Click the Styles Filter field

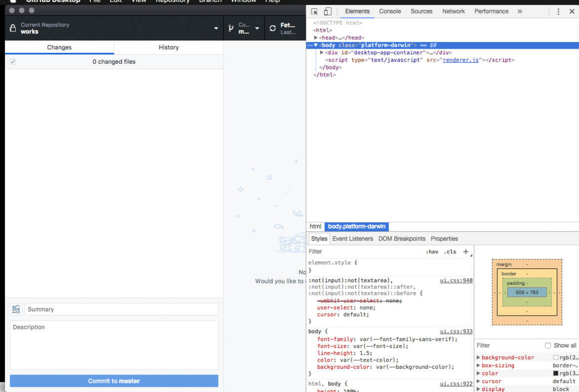pyautogui.click(x=366, y=252)
